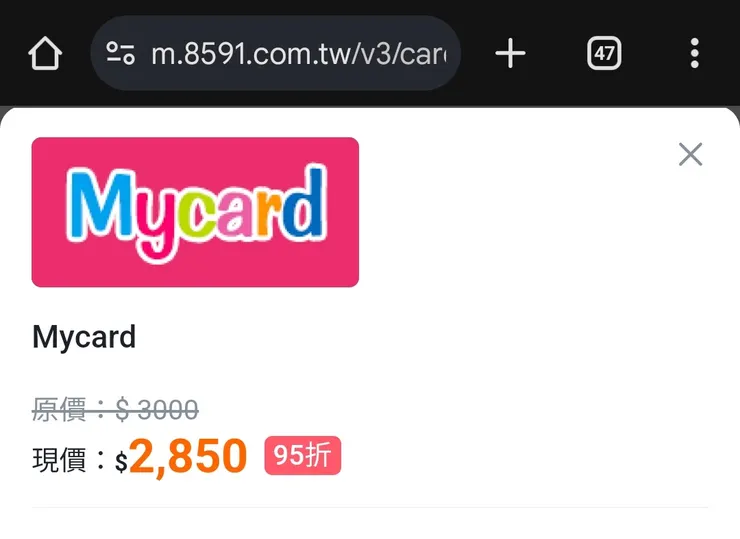Screen dimensions: 740x539
Task: Close the Mycard product popup
Action: point(690,154)
